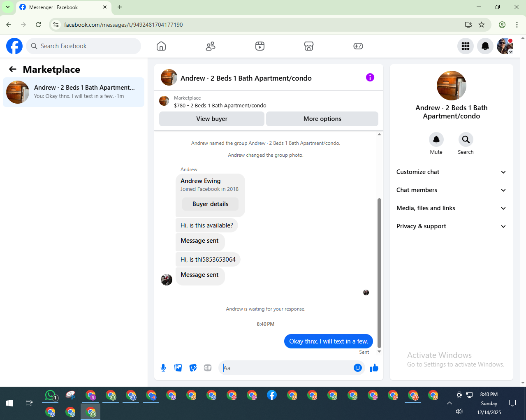This screenshot has height=420, width=526.
Task: Open the Friends icon in top navigation
Action: [x=211, y=46]
